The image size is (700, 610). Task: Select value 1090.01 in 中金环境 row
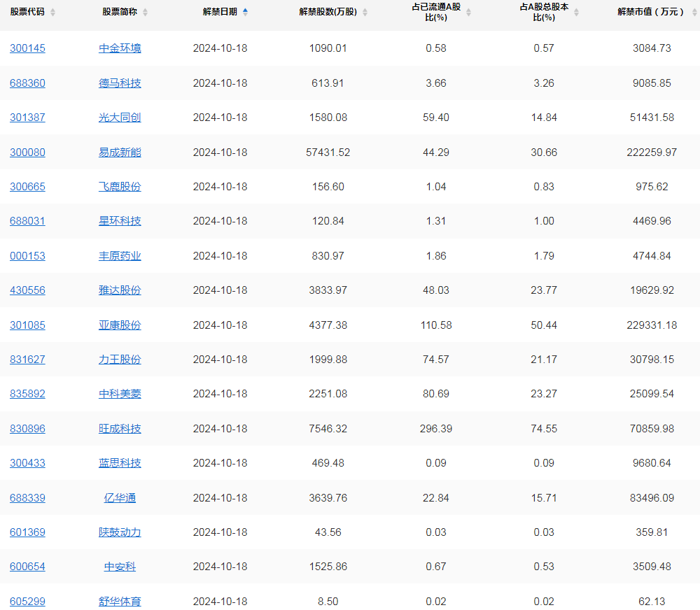click(x=328, y=48)
